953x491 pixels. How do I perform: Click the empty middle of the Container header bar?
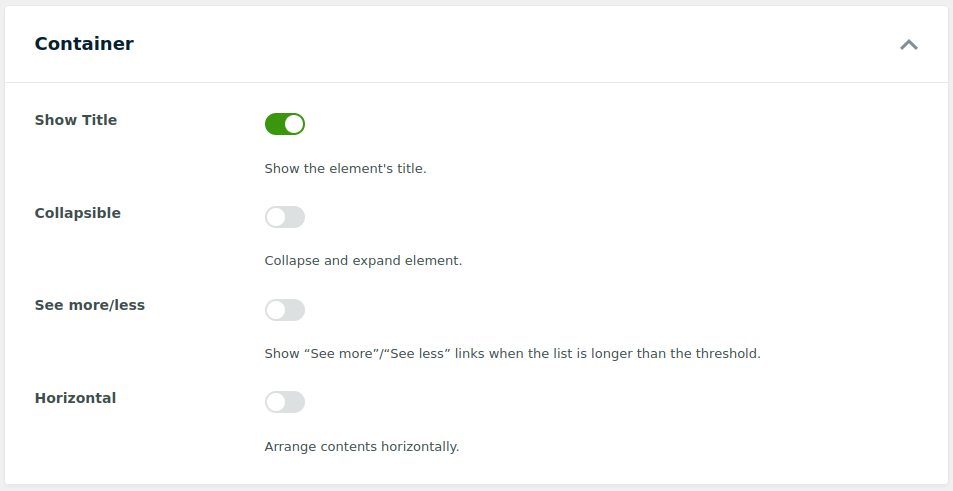(x=500, y=44)
